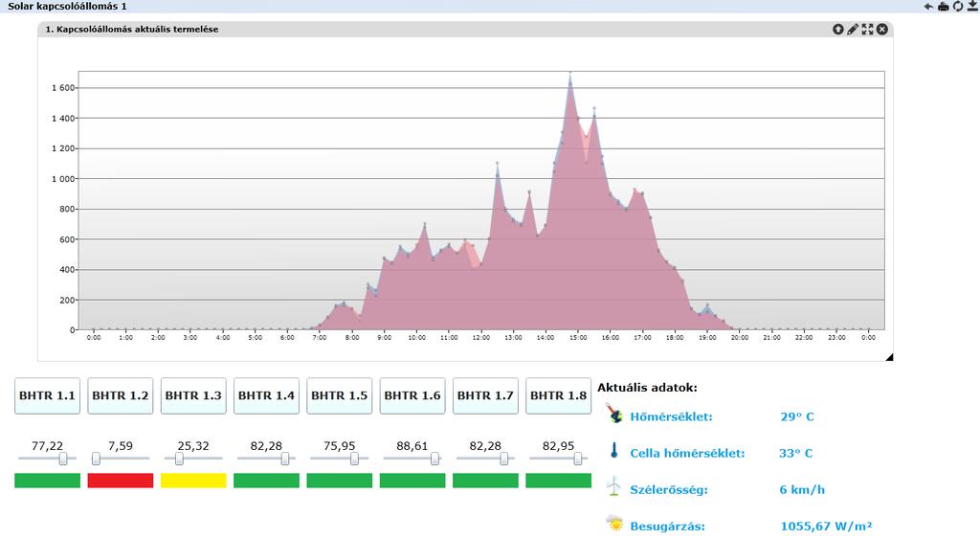Screen dimensions: 980x539
Task: Click the print icon in the page header
Action: coord(943,7)
